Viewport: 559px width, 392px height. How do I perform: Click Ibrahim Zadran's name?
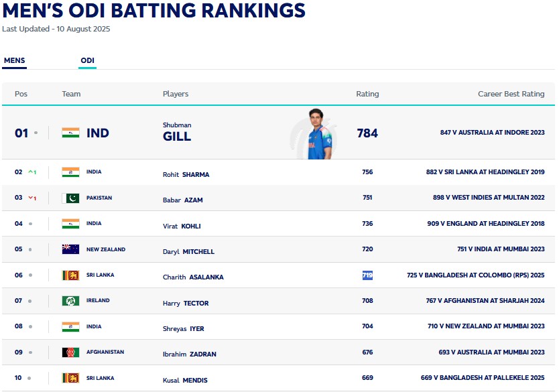(189, 354)
